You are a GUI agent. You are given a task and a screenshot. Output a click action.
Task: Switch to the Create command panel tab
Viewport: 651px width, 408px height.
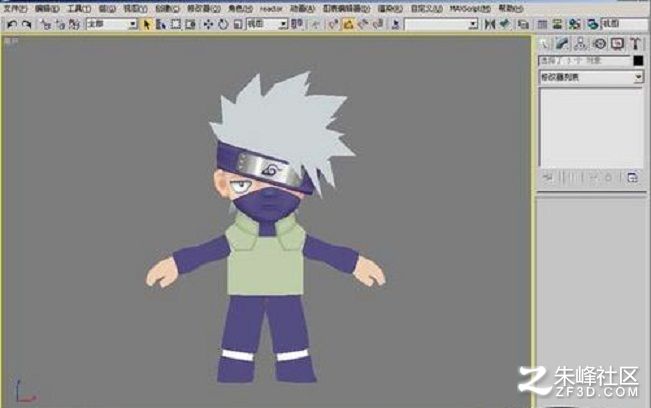544,44
